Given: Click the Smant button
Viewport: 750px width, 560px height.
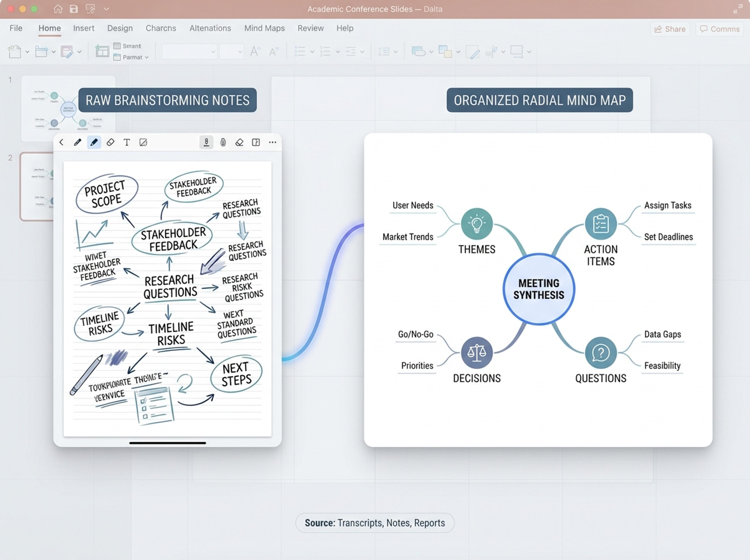Looking at the screenshot, I should click(127, 46).
